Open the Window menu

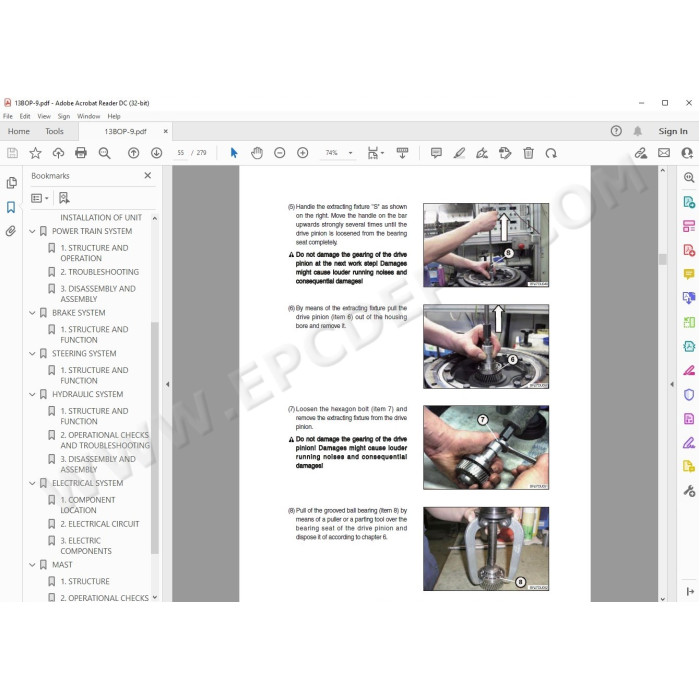click(88, 116)
